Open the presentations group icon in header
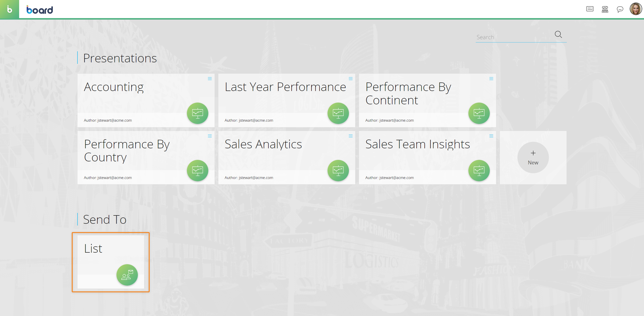Viewport: 644px width, 316px height. click(x=605, y=9)
